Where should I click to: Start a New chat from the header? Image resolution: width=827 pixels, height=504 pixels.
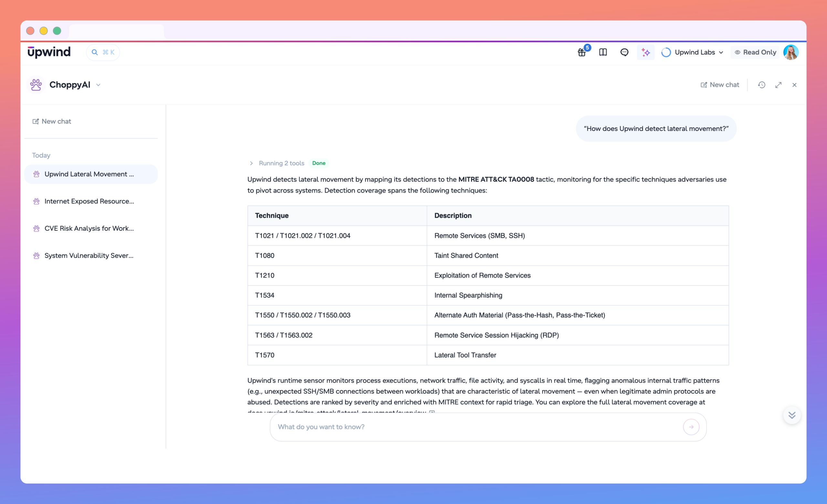[x=720, y=85]
